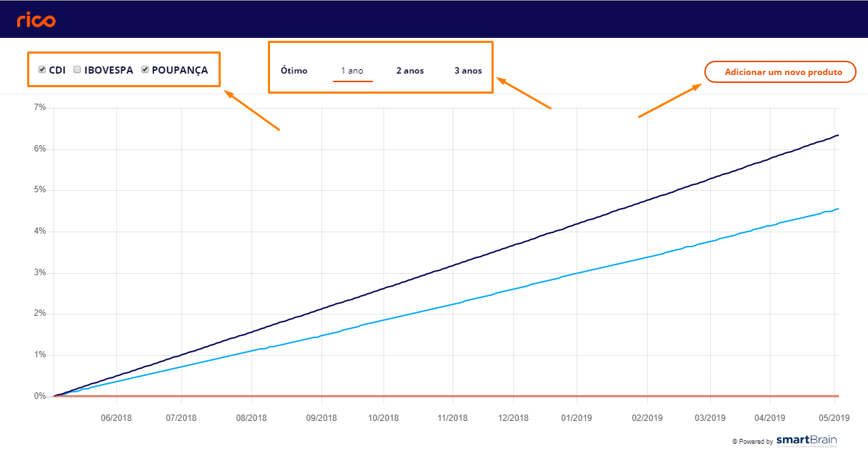Click the 7% label on y-axis
868x461 pixels.
click(x=39, y=108)
